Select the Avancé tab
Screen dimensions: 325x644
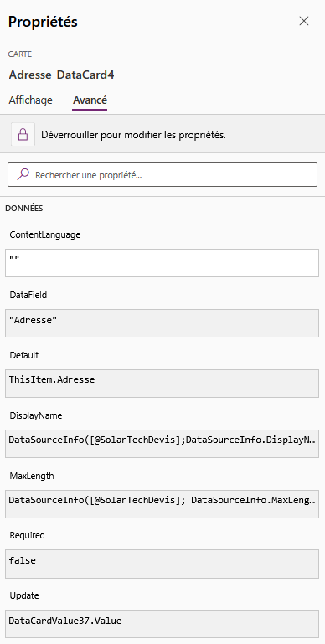click(x=90, y=100)
